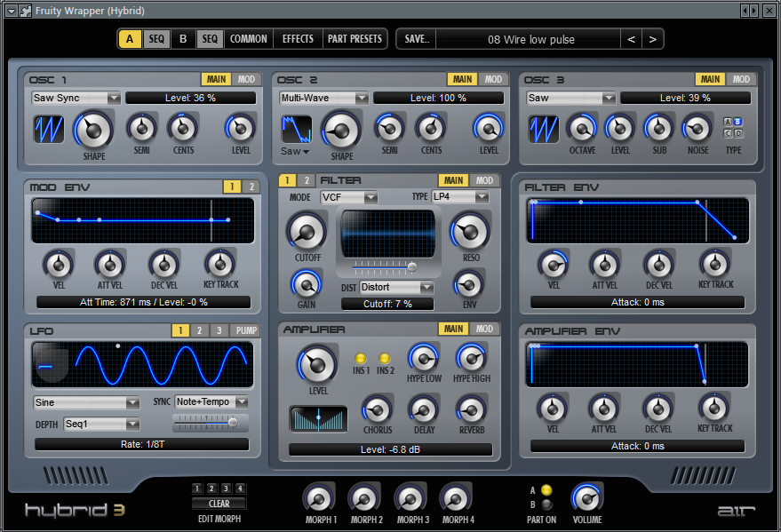Click the OSC 3 OCTAVE knob
The image size is (781, 532).
582,129
